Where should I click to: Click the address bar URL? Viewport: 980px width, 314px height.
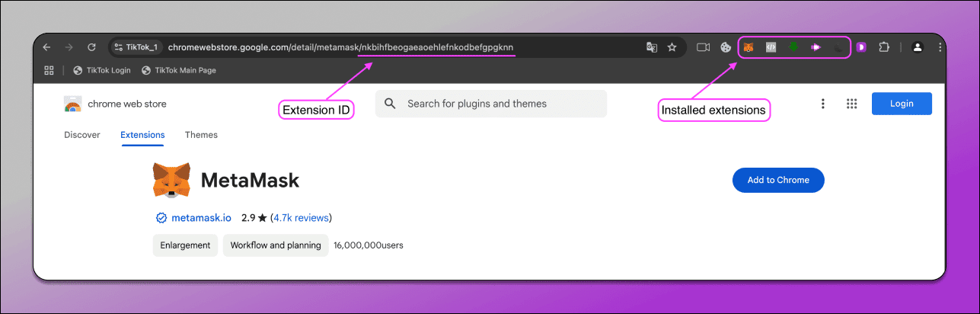[x=340, y=47]
